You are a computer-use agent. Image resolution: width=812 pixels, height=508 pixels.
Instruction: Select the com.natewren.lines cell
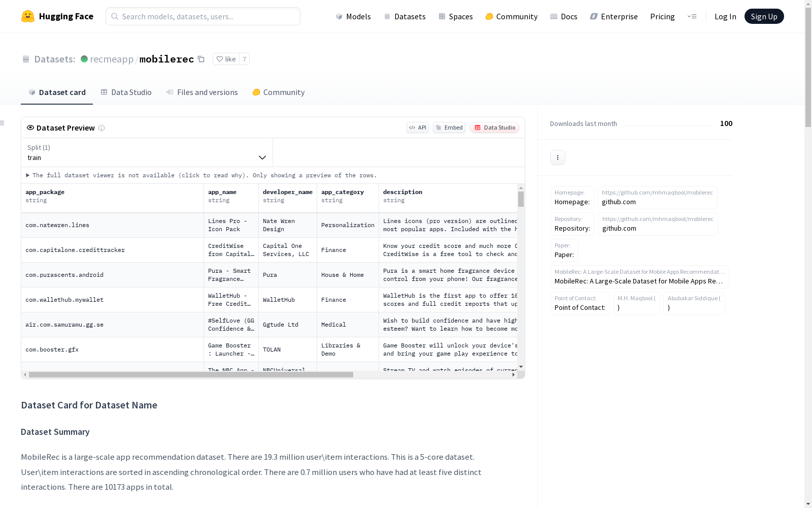click(112, 225)
